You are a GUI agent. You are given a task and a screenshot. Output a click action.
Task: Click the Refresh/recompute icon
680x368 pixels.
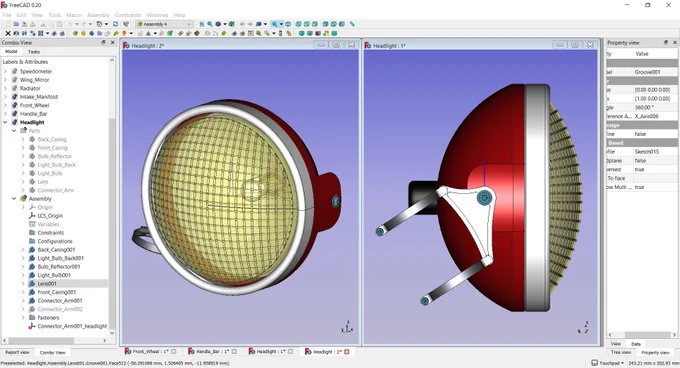(115, 24)
